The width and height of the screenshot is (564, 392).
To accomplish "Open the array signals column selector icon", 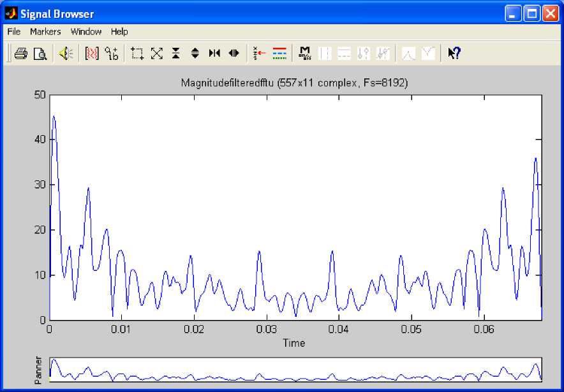I will coord(92,54).
